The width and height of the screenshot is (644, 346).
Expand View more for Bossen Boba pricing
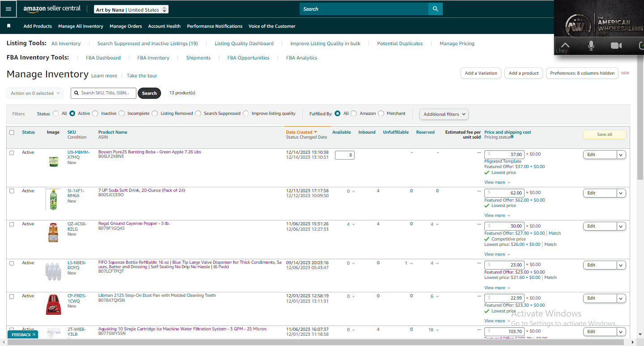[497, 182]
